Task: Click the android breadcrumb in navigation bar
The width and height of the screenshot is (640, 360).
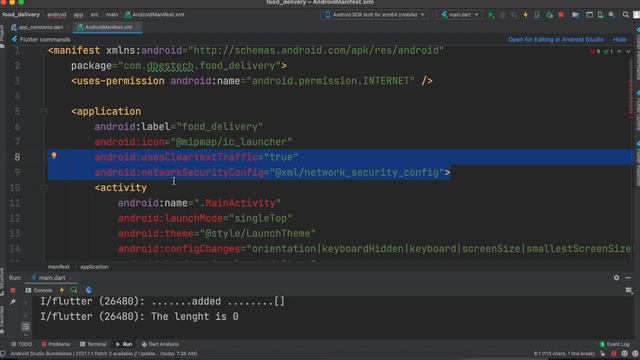Action: pyautogui.click(x=57, y=14)
